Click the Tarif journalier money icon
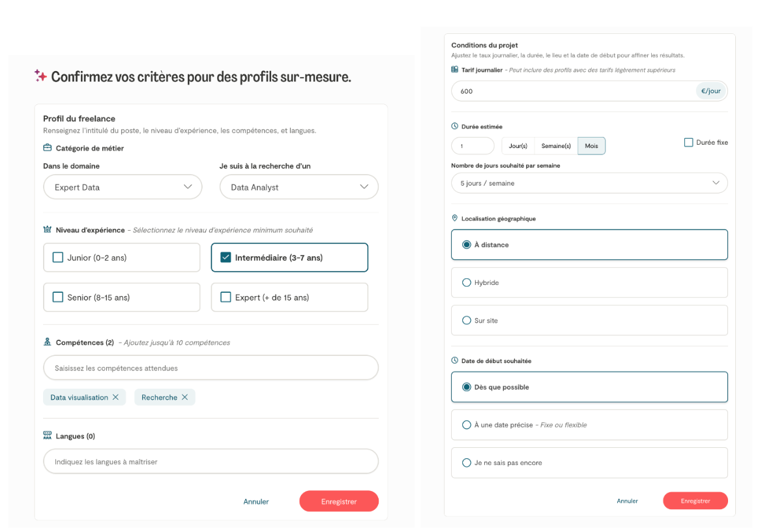760x532 pixels. (455, 70)
